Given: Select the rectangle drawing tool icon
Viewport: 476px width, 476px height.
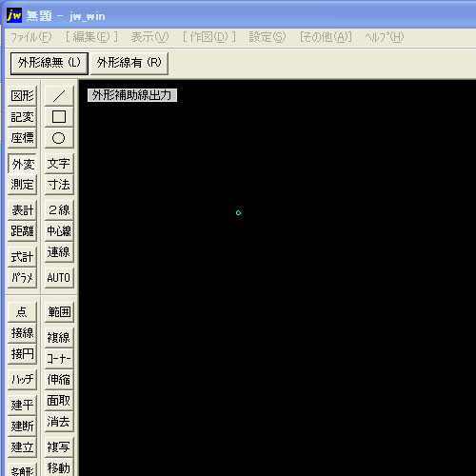Looking at the screenshot, I should (59, 117).
